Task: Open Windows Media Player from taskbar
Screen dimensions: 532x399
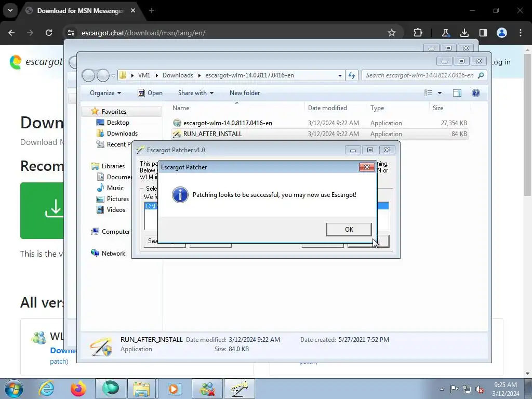Action: click(x=174, y=389)
